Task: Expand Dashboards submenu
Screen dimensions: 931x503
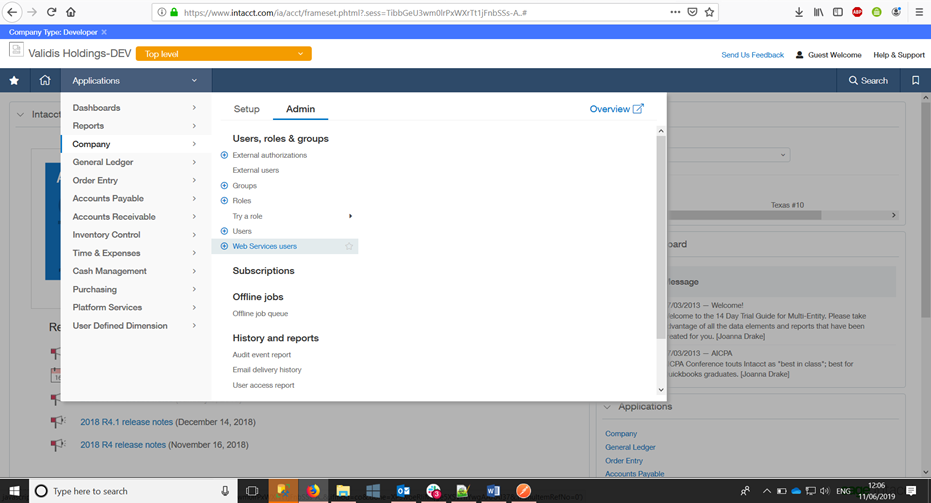Action: (135, 107)
